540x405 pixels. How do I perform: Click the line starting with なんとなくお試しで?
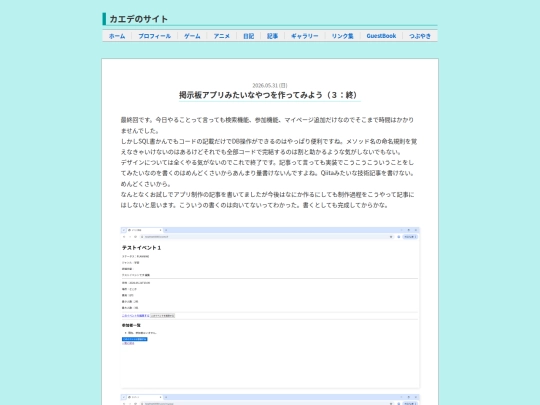click(267, 194)
